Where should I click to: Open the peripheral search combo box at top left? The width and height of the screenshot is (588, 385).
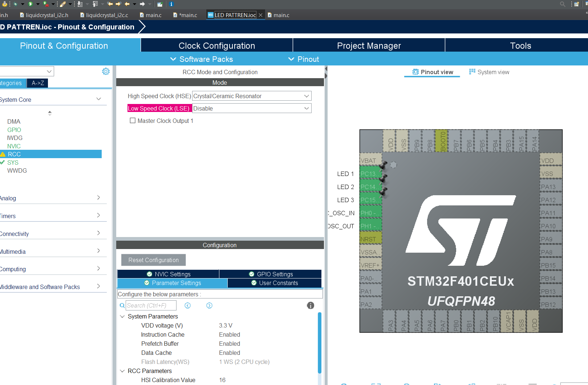27,71
